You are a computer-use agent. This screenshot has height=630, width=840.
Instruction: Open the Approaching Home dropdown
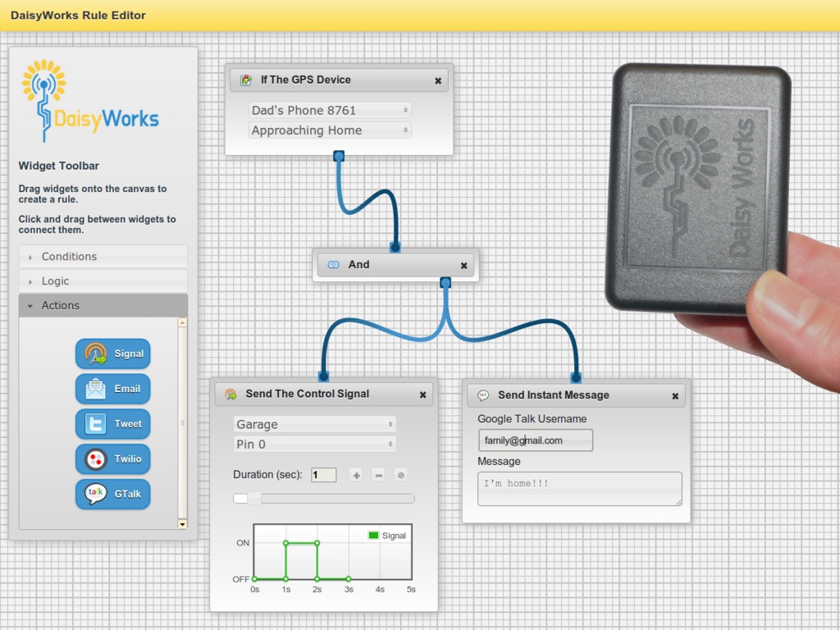pos(330,130)
